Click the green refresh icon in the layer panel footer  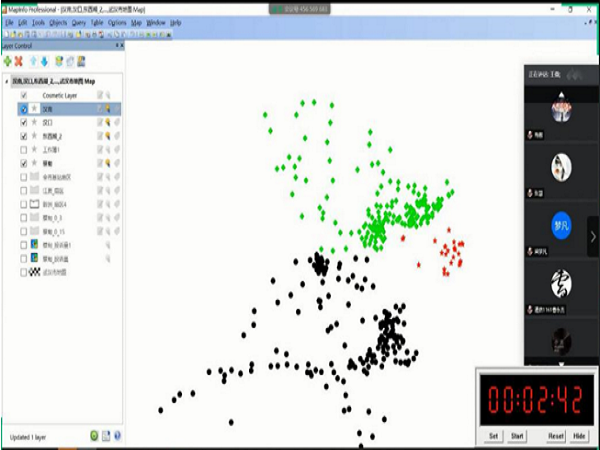coord(94,436)
